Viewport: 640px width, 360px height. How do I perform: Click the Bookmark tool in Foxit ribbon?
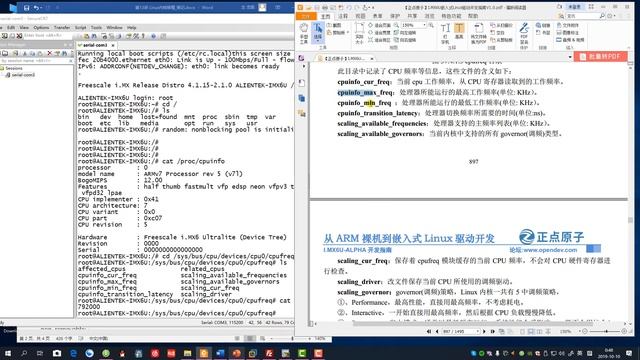click(543, 33)
